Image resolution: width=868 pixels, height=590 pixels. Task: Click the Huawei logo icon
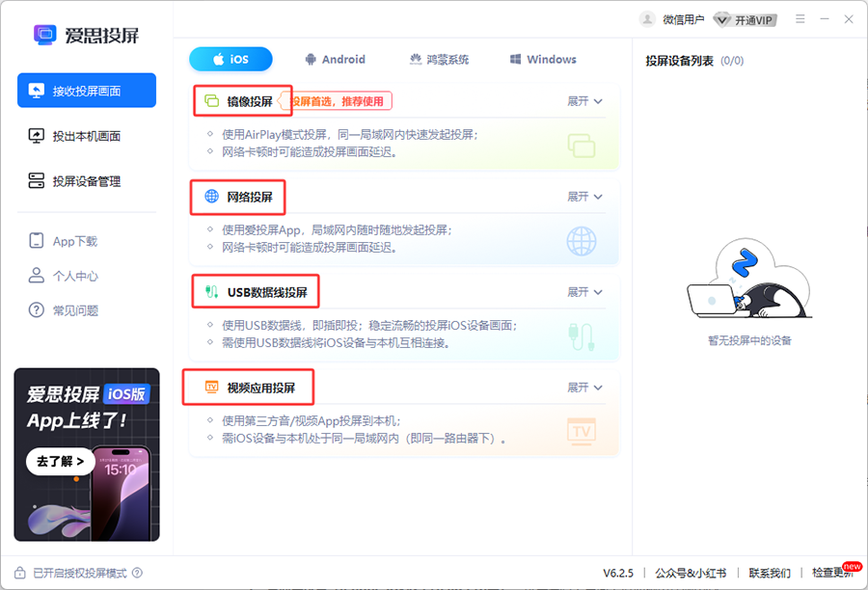(415, 59)
